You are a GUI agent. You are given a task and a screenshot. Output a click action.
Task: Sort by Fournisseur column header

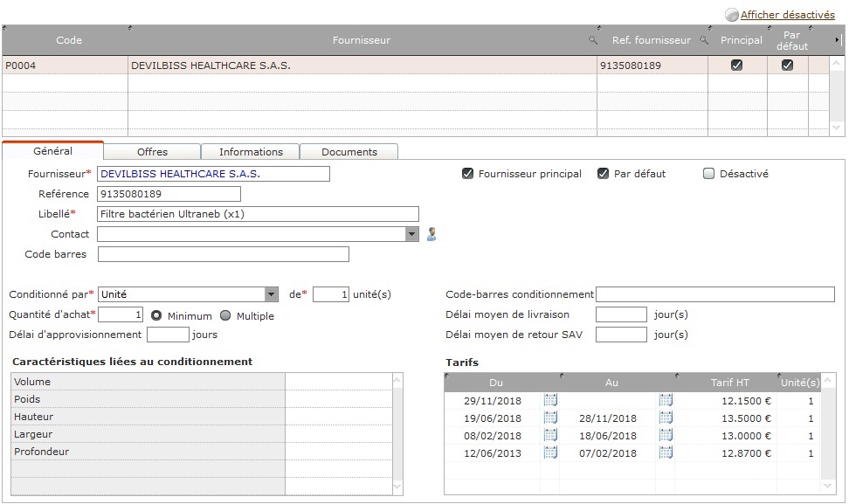(x=361, y=40)
